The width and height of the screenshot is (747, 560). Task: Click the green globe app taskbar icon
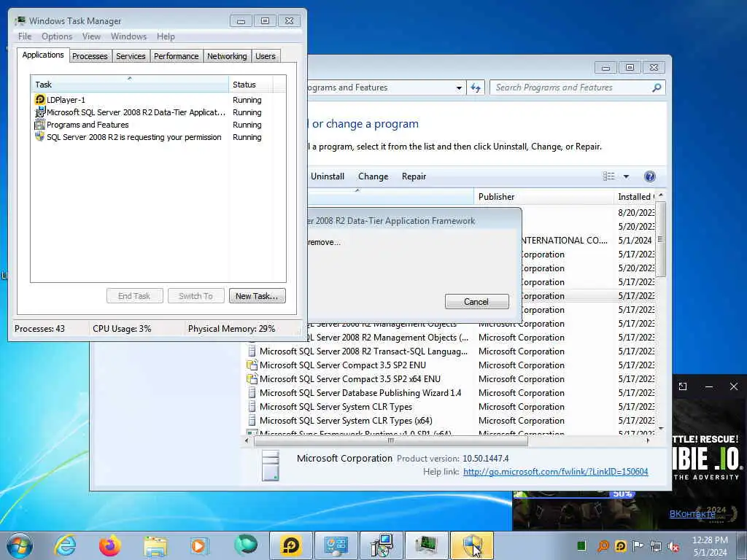tap(245, 545)
